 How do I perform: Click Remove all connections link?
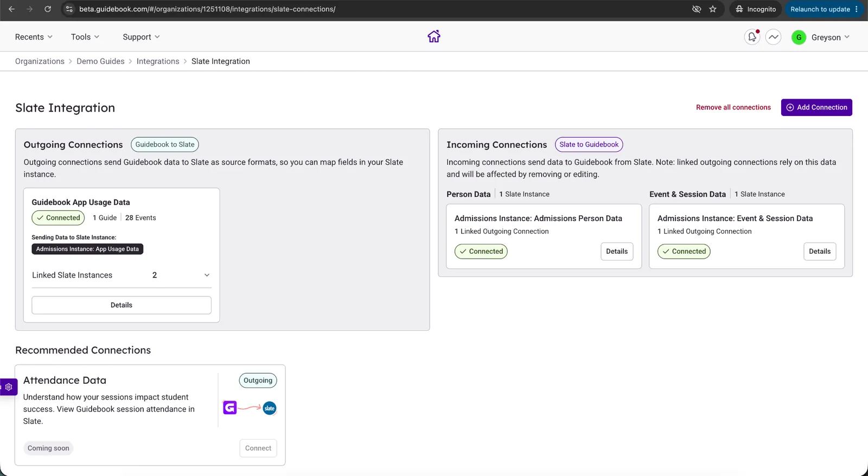pos(733,107)
